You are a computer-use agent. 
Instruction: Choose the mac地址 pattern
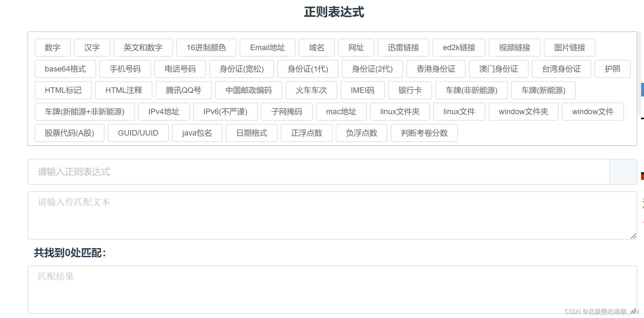(x=341, y=111)
